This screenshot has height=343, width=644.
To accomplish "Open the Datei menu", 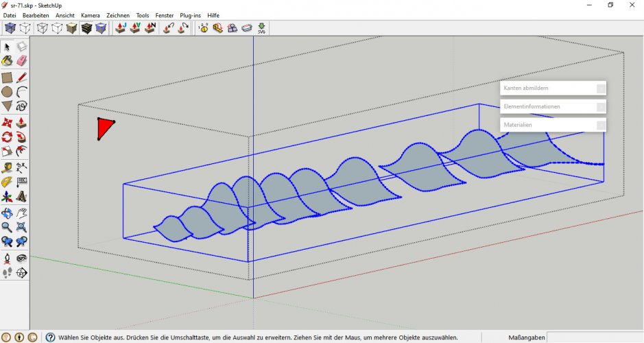I will point(10,15).
